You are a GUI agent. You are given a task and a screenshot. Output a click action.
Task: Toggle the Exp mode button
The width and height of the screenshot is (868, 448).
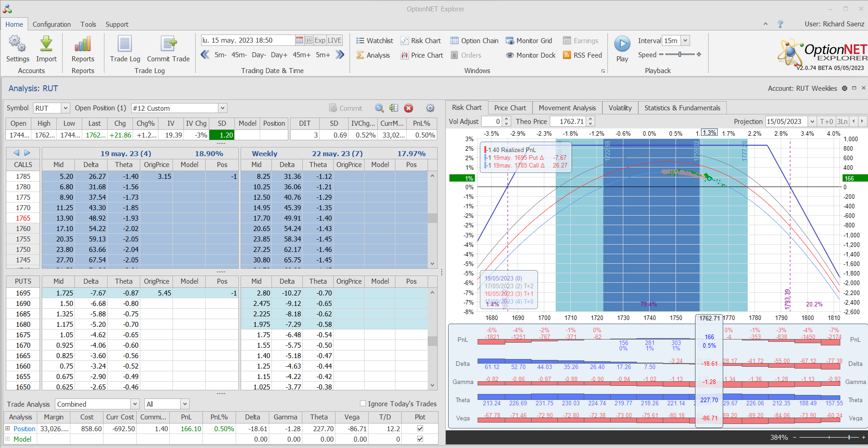coord(320,40)
